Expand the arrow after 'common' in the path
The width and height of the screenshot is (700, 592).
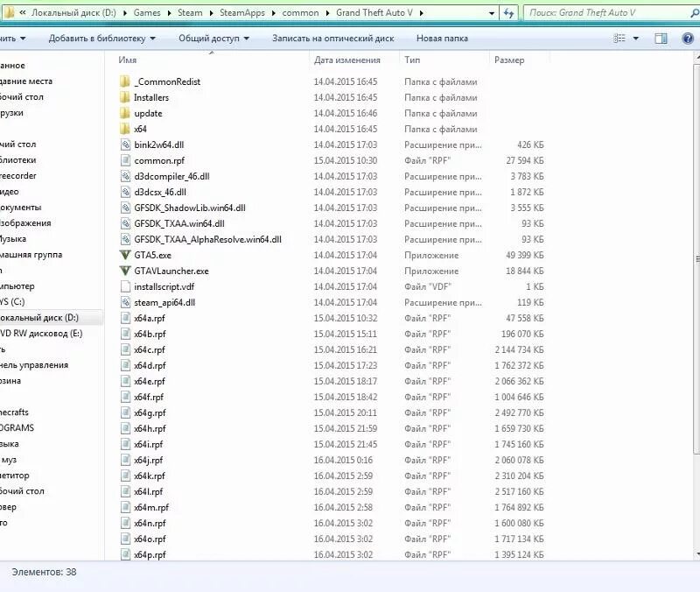327,13
